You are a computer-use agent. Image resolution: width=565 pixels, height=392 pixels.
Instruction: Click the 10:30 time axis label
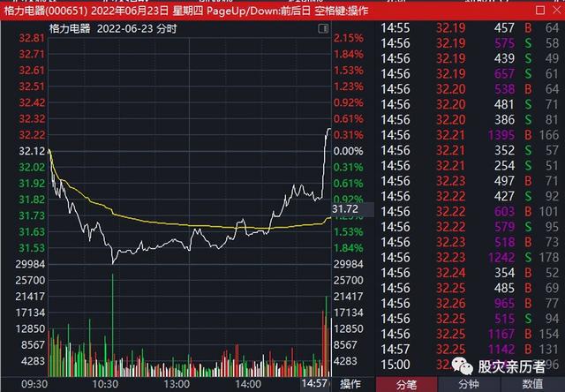tap(105, 384)
